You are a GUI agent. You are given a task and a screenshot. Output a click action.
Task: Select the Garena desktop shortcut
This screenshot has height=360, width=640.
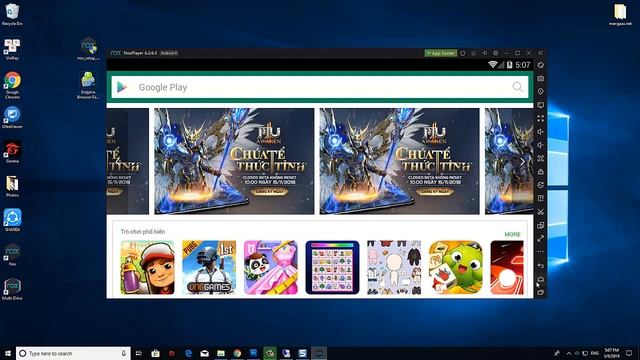tap(12, 152)
